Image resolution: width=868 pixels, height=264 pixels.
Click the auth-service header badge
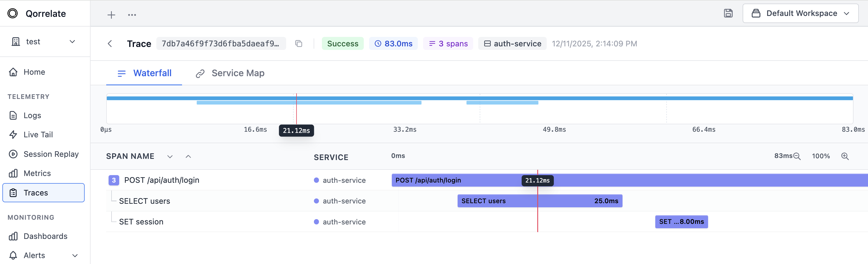(512, 43)
